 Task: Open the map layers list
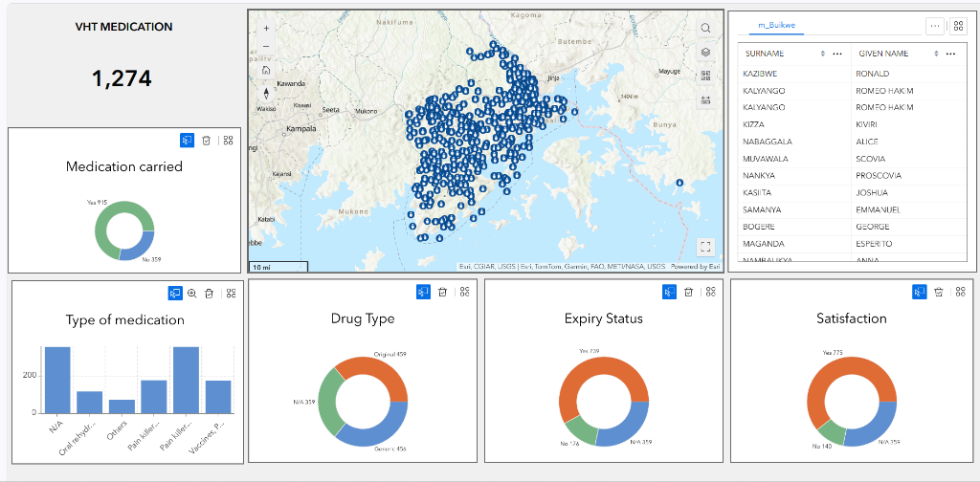tap(705, 52)
